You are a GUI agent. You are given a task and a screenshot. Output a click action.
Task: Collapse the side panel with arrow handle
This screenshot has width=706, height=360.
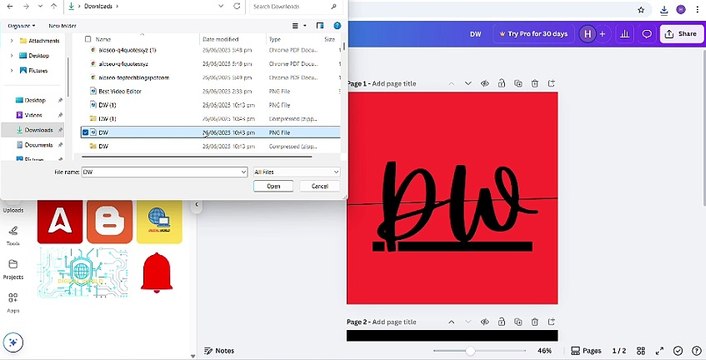[x=197, y=204]
